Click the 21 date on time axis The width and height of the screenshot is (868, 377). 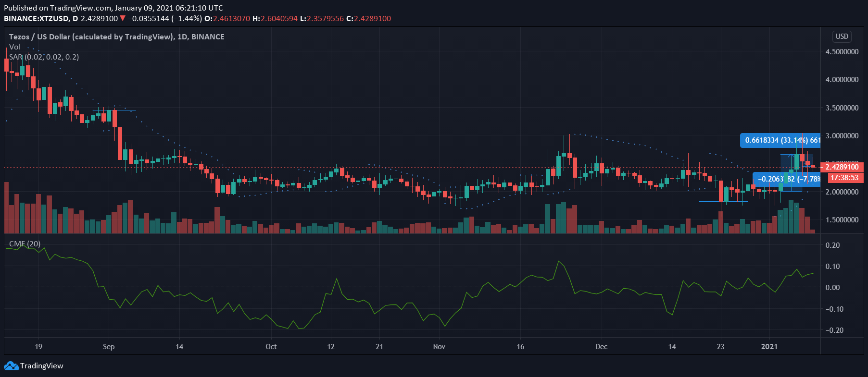tap(379, 347)
